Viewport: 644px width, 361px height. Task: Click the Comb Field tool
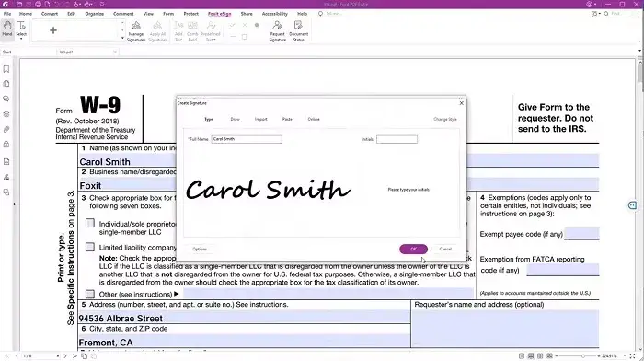[x=192, y=31]
